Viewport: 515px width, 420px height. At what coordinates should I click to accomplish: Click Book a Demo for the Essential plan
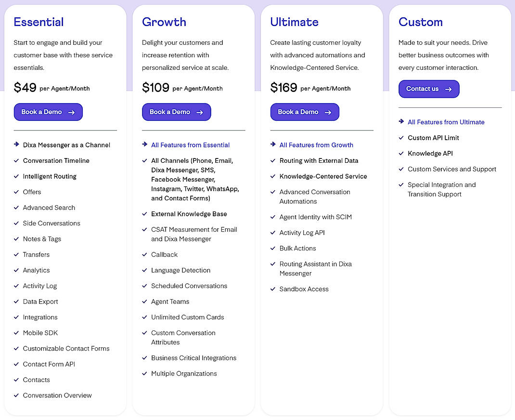click(x=48, y=112)
